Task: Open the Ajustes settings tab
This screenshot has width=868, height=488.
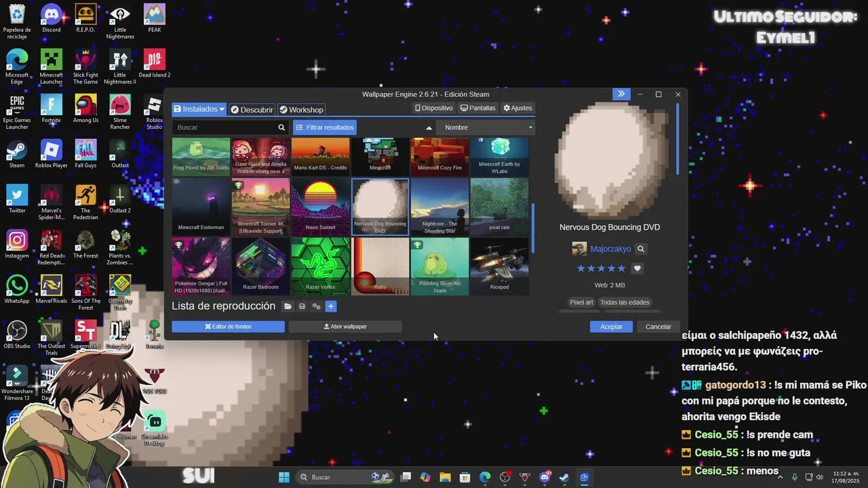Action: coord(517,108)
